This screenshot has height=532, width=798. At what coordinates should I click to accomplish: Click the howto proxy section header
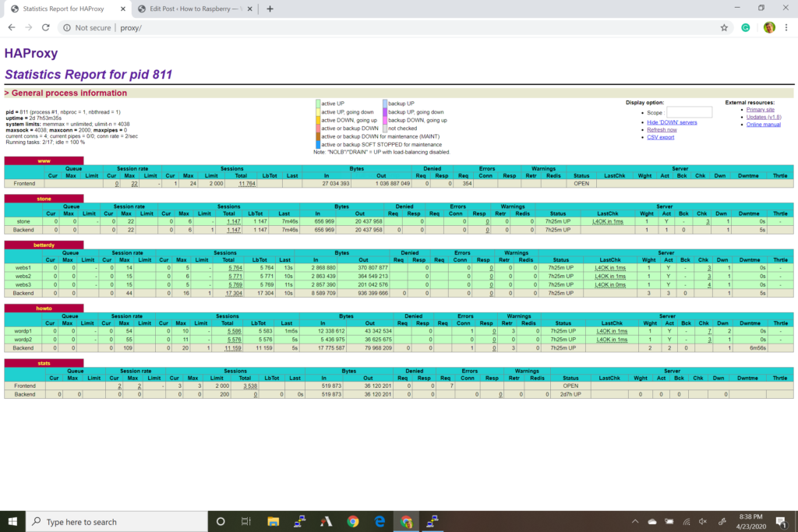pyautogui.click(x=44, y=308)
